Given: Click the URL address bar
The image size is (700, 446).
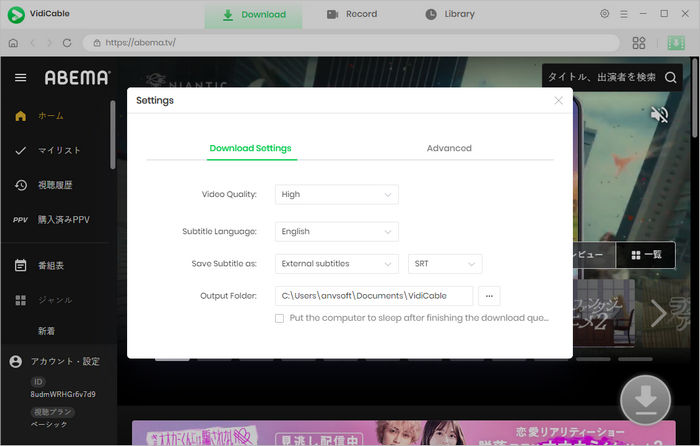Looking at the screenshot, I should [351, 43].
